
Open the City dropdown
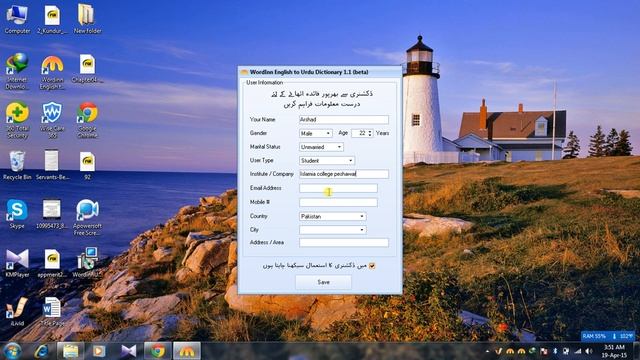(x=333, y=230)
